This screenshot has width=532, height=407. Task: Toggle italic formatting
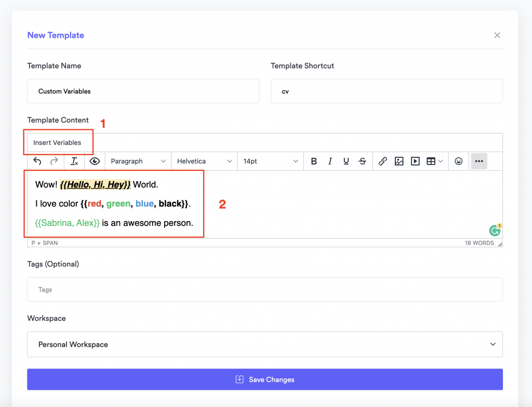click(330, 161)
